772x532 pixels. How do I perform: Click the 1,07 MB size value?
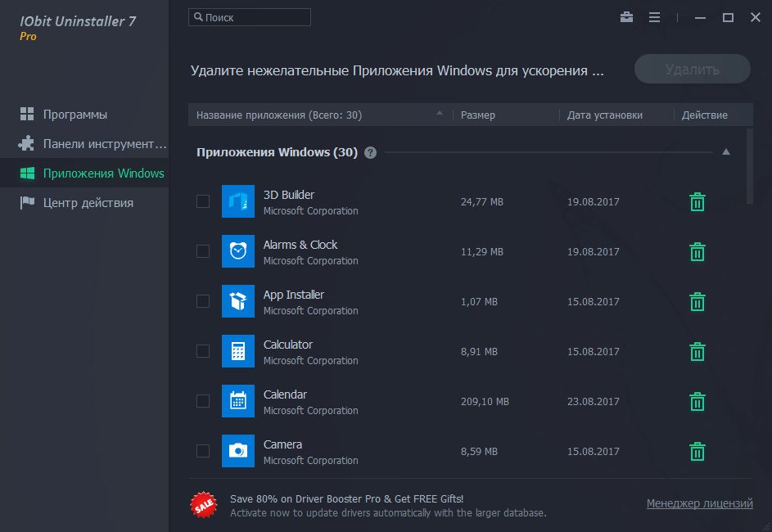[x=479, y=302]
